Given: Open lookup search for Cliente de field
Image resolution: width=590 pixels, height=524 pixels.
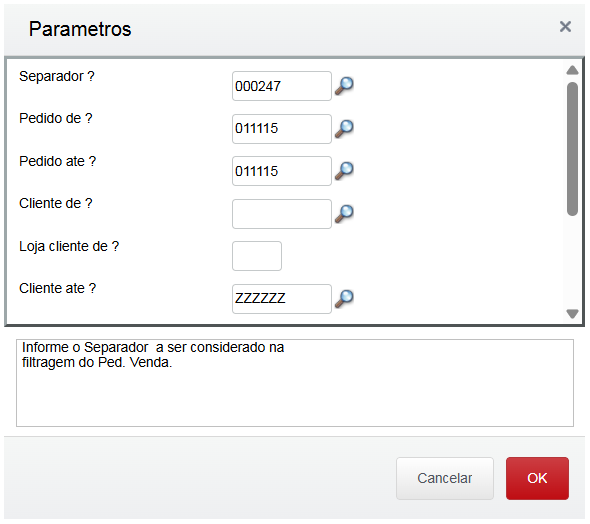Looking at the screenshot, I should pos(344,214).
